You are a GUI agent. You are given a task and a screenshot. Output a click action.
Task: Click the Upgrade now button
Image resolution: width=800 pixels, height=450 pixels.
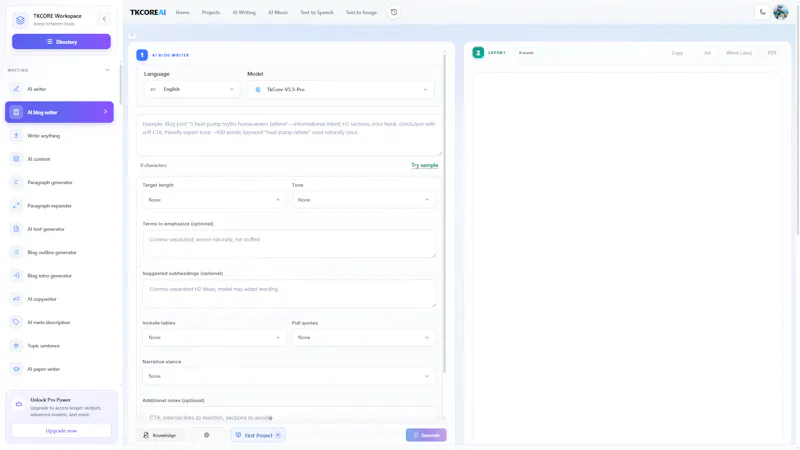[x=61, y=431]
